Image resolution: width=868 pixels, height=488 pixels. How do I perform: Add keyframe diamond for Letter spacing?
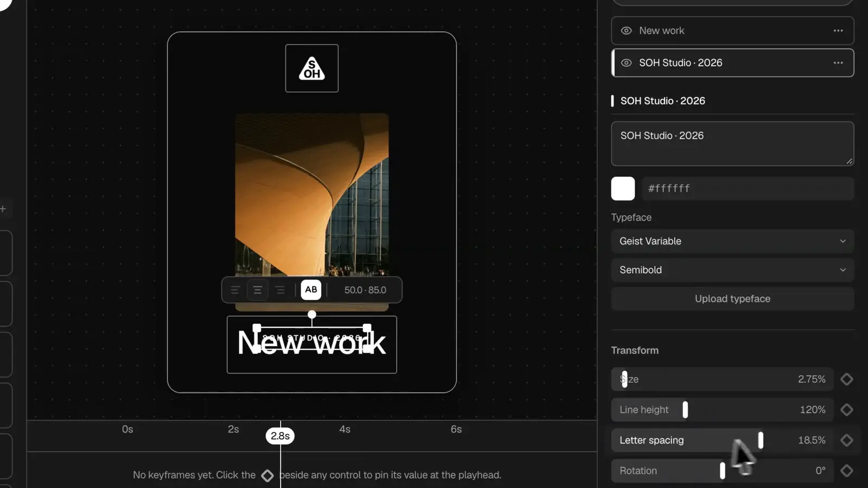846,440
